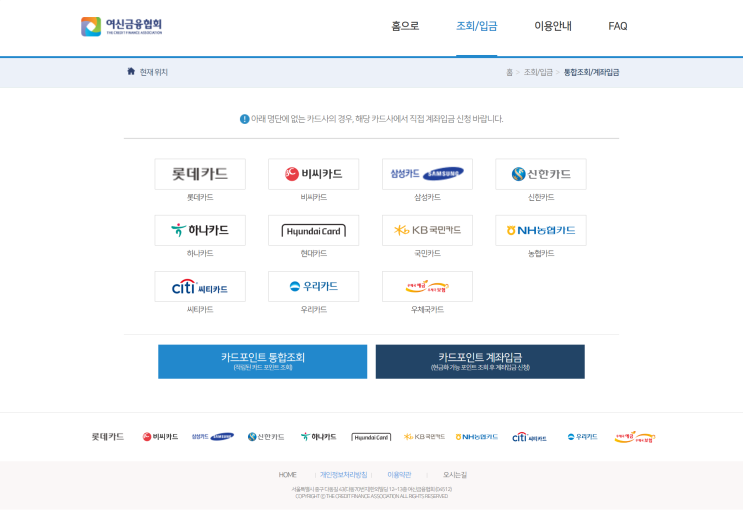
Task: Open footer banner logo 삼성카드
Action: click(x=213, y=437)
